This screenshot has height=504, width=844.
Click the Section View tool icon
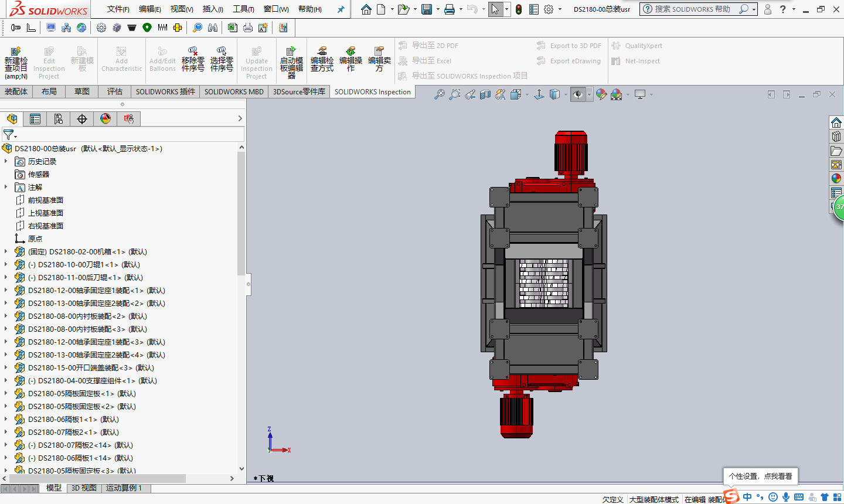[x=485, y=94]
